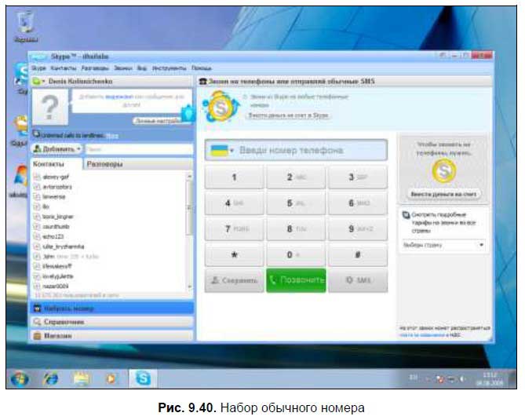Viewport: 525px width, 420px height.
Task: Select the lovelyjuliette contact
Action: click(x=58, y=276)
